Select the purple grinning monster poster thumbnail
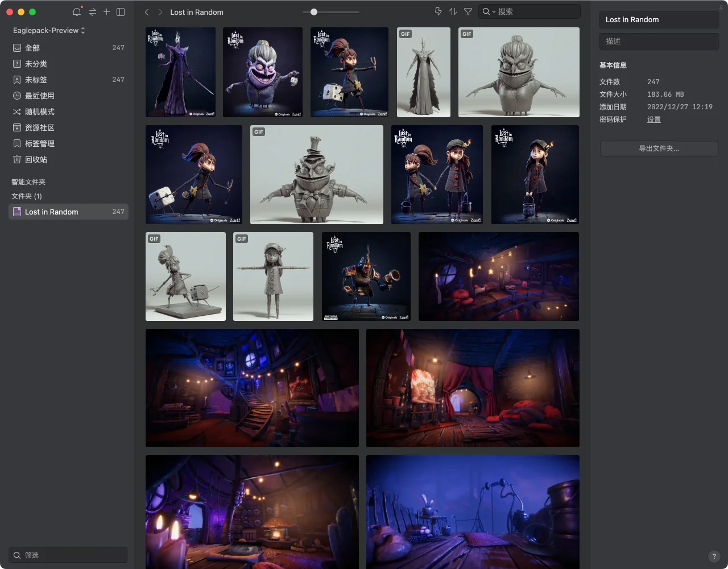728x569 pixels. [x=263, y=72]
